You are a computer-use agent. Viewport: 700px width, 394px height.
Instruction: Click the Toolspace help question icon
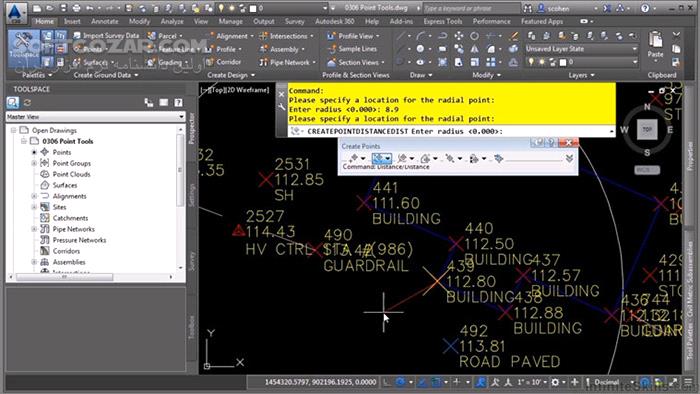click(x=178, y=103)
